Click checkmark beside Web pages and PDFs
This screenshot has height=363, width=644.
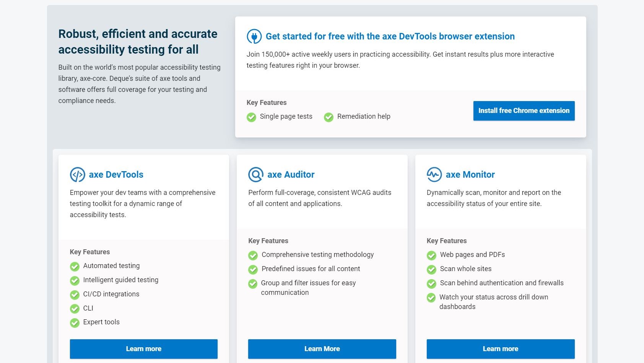(x=431, y=255)
